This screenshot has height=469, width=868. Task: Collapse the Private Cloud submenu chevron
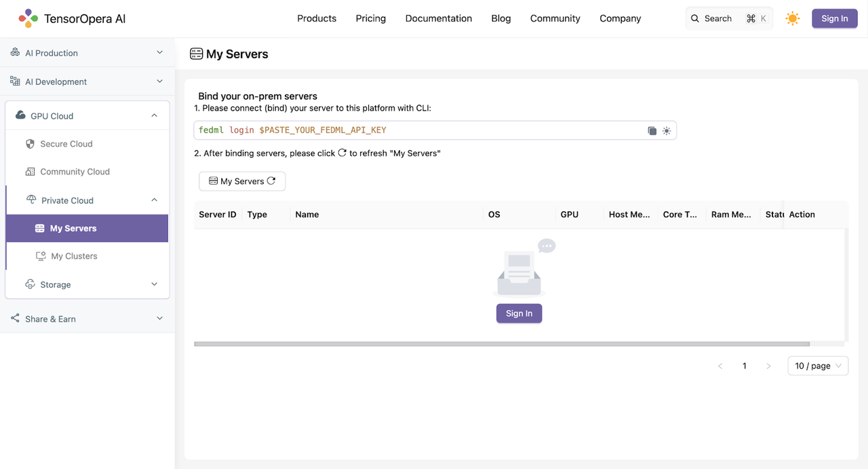(155, 200)
